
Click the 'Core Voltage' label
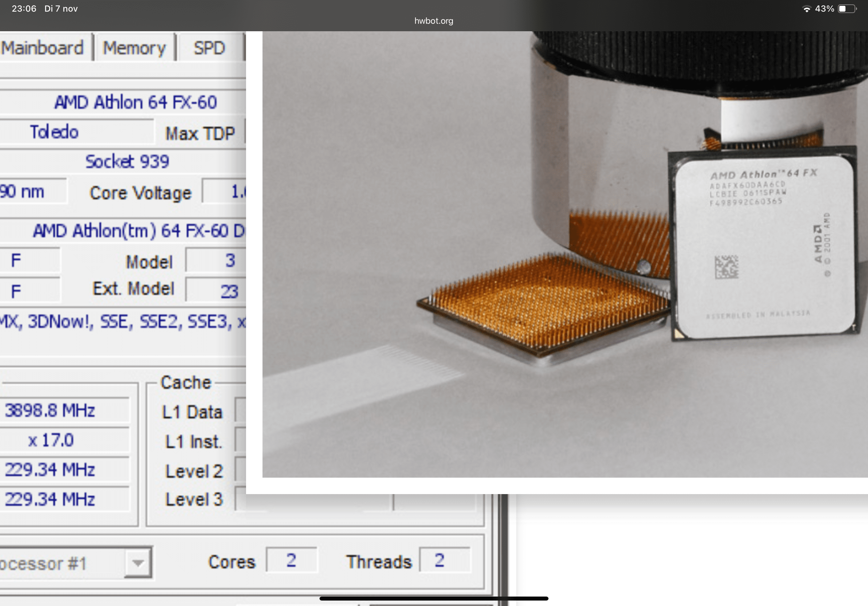click(140, 193)
